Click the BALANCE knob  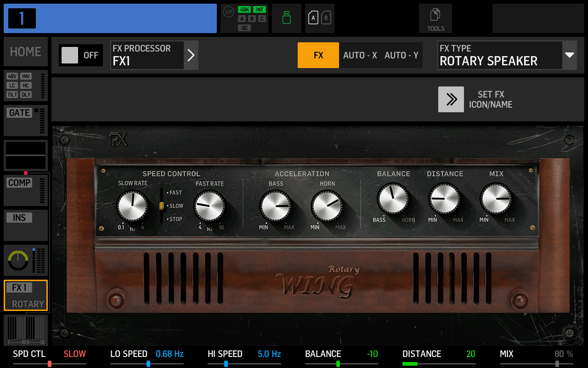point(393,199)
